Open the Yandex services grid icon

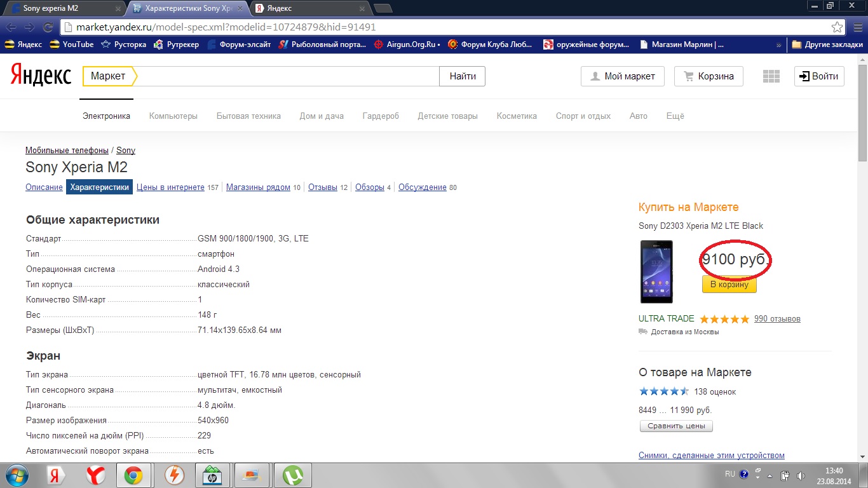tap(771, 76)
